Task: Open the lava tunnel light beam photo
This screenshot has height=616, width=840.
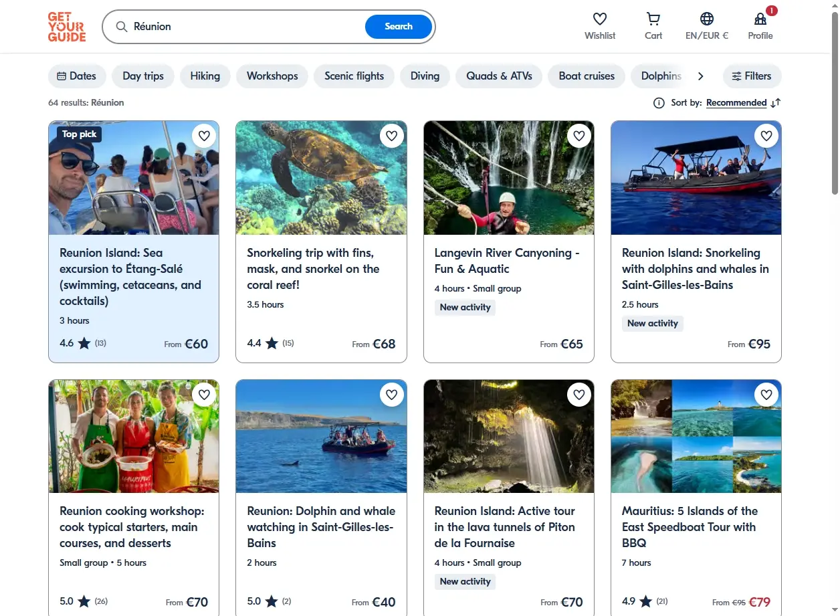Action: (x=509, y=437)
